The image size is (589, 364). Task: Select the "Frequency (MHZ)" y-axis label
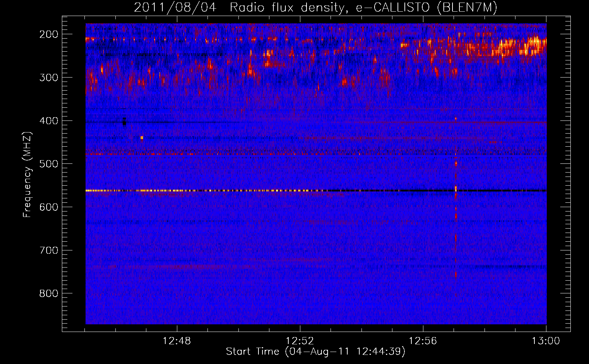pos(27,174)
